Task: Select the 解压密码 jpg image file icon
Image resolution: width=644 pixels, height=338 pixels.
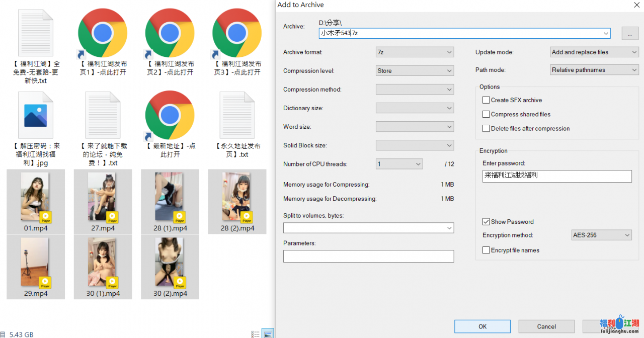Action: [36, 116]
